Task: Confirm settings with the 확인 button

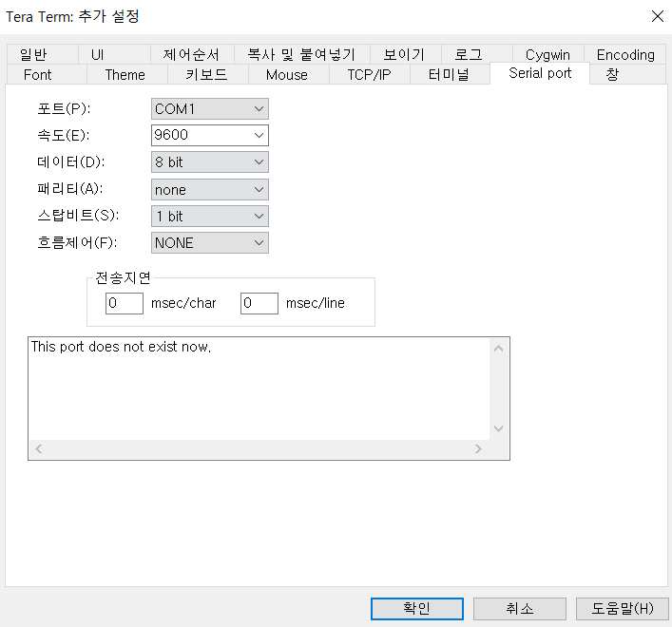Action: 417,609
